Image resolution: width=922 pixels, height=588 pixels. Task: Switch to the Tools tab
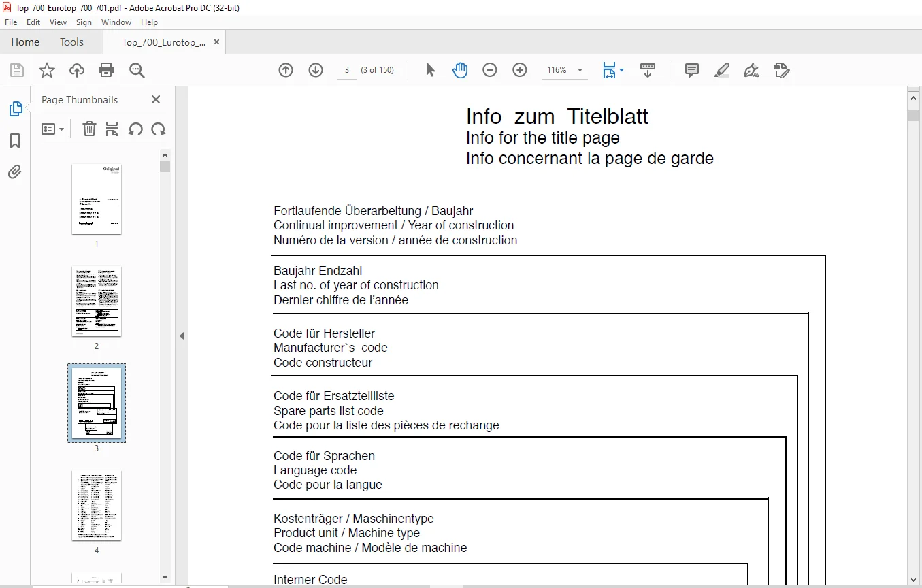pyautogui.click(x=71, y=42)
